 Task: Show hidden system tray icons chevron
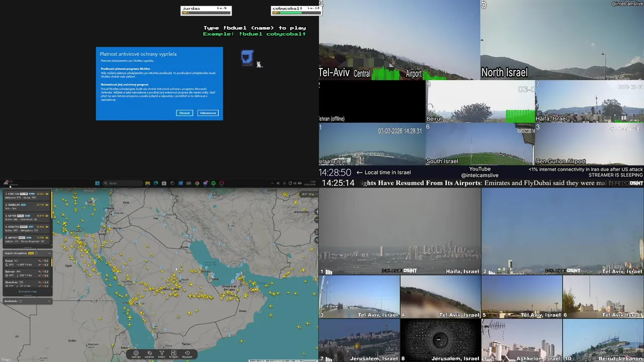pos(272,184)
